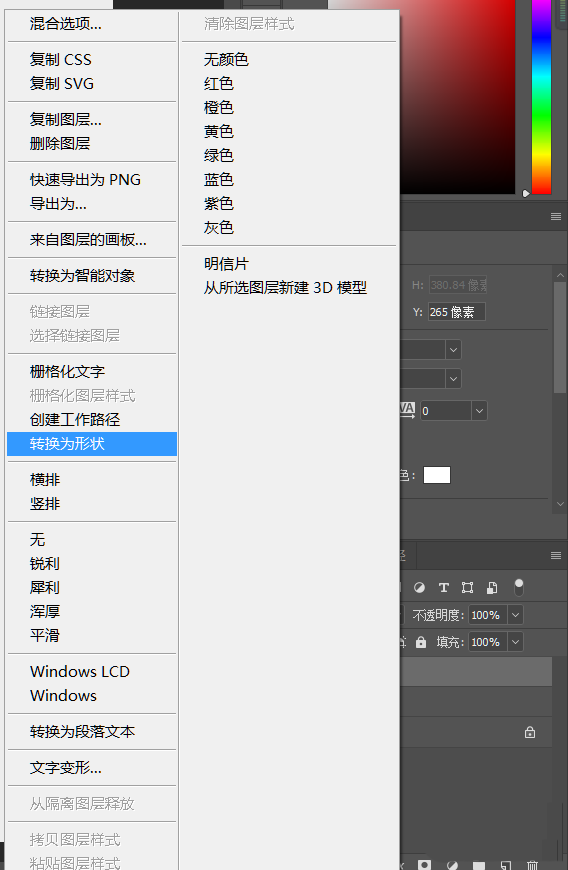Choose 文字变形... menu item
The image size is (568, 870).
tap(65, 768)
